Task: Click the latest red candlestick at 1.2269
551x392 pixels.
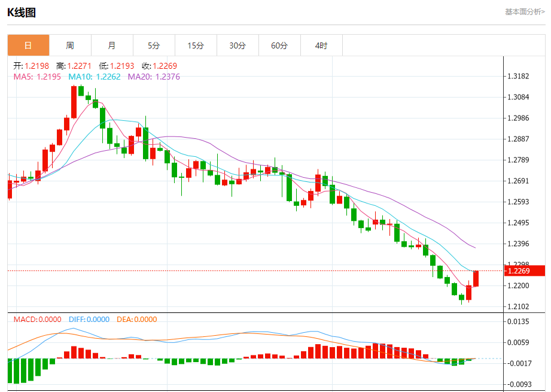Action: point(476,278)
